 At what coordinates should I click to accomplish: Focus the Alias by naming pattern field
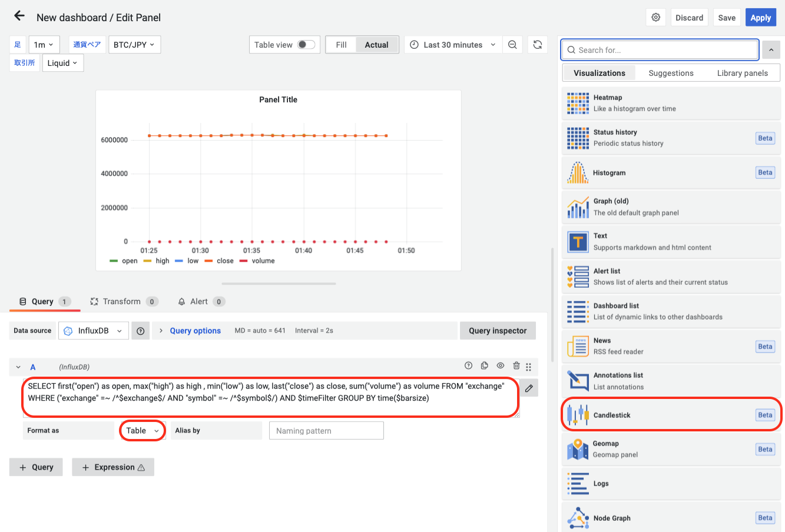pyautogui.click(x=326, y=431)
